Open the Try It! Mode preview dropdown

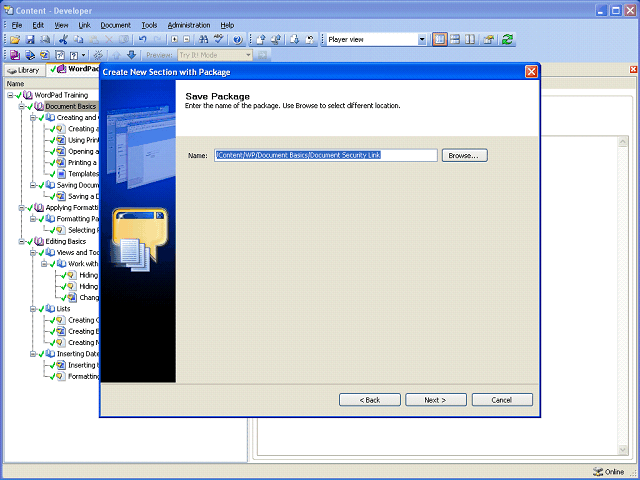(x=248, y=55)
